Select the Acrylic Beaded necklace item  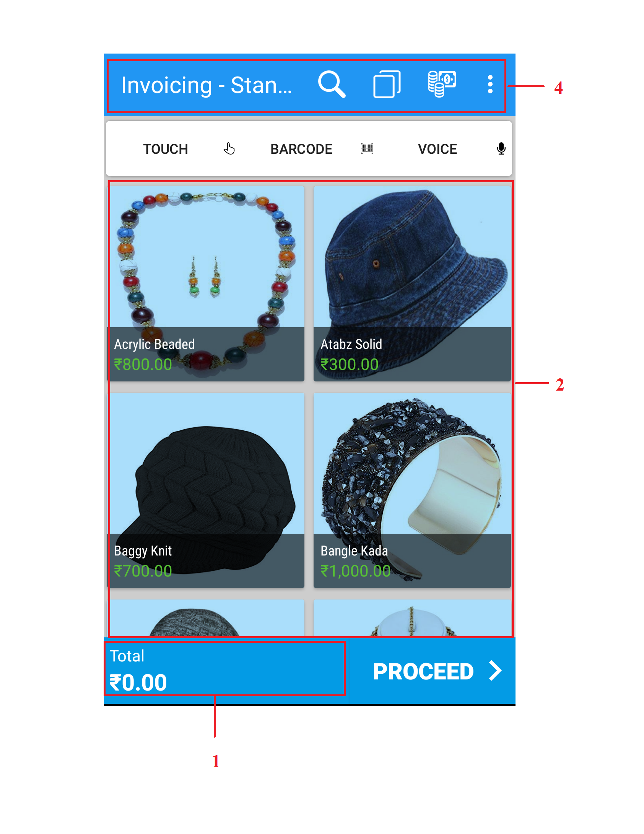206,284
